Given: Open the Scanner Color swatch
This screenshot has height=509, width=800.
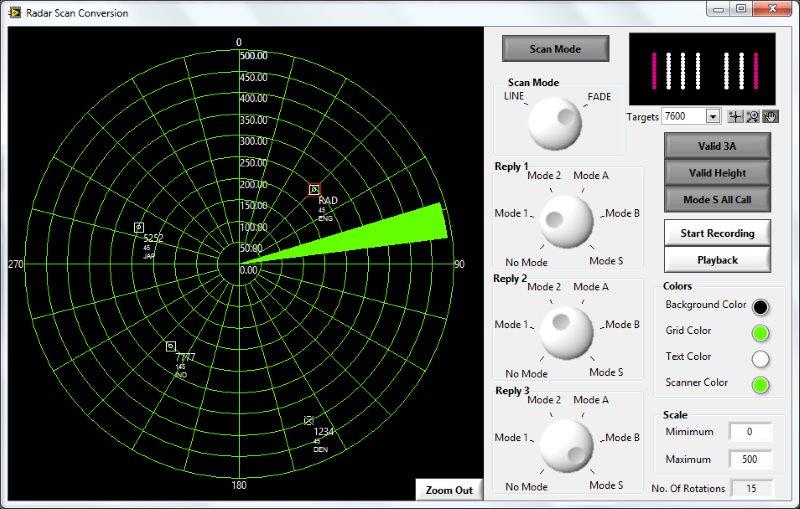Looking at the screenshot, I should click(x=761, y=384).
